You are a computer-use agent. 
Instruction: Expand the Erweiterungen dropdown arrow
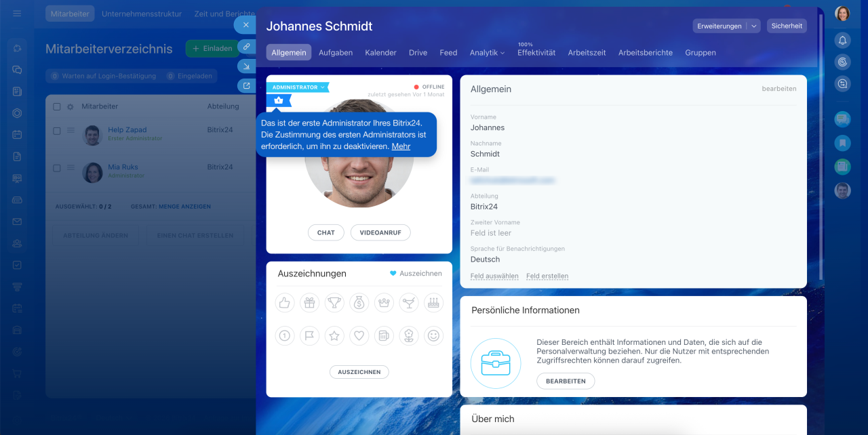click(x=753, y=26)
